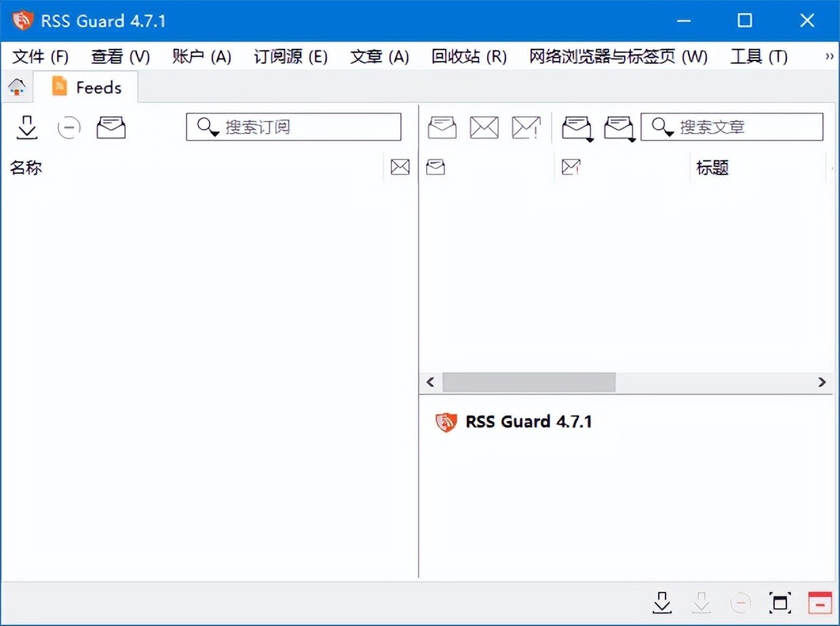Image resolution: width=840 pixels, height=626 pixels.
Task: Open the second envelope dropdown next to article search
Action: 619,128
